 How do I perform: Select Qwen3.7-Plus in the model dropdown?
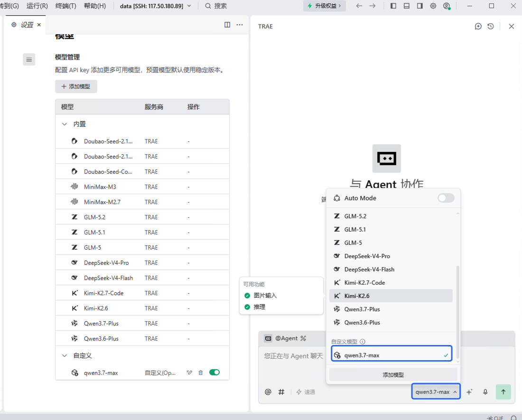[391, 309]
